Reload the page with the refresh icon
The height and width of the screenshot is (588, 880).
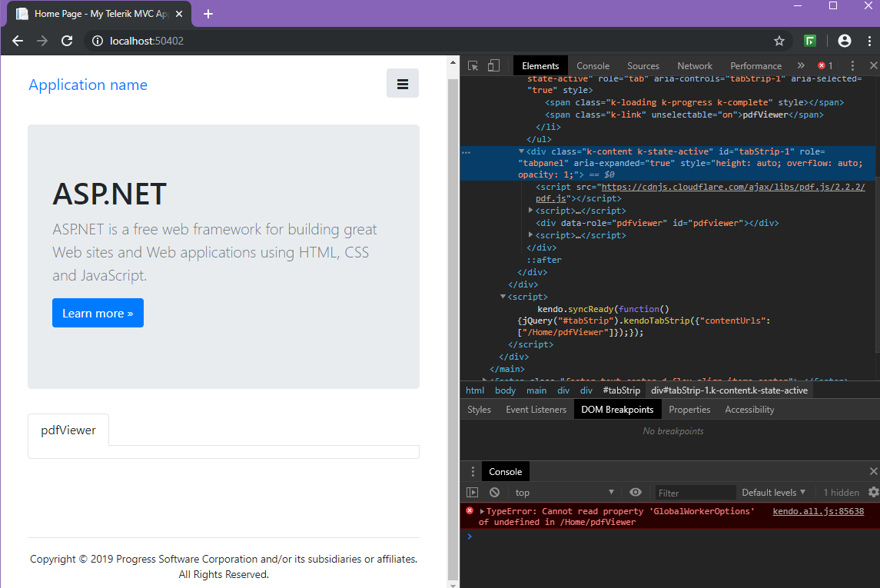pyautogui.click(x=67, y=41)
